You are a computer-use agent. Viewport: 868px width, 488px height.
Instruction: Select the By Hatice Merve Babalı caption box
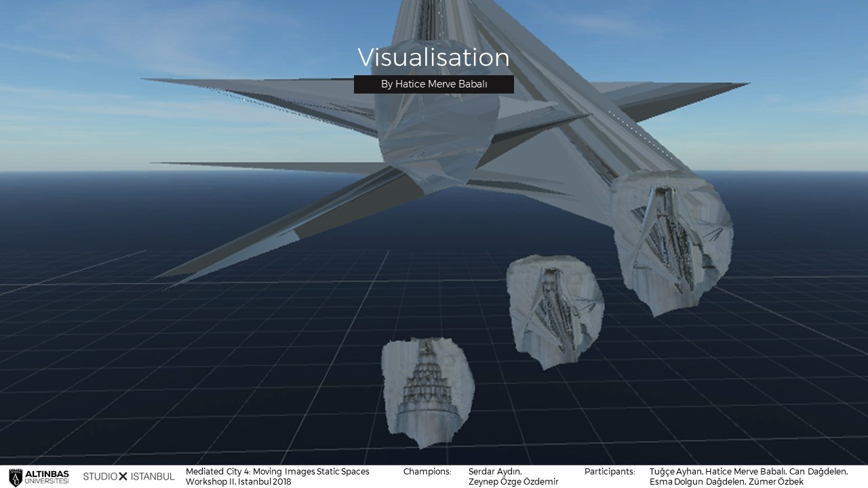click(x=434, y=84)
